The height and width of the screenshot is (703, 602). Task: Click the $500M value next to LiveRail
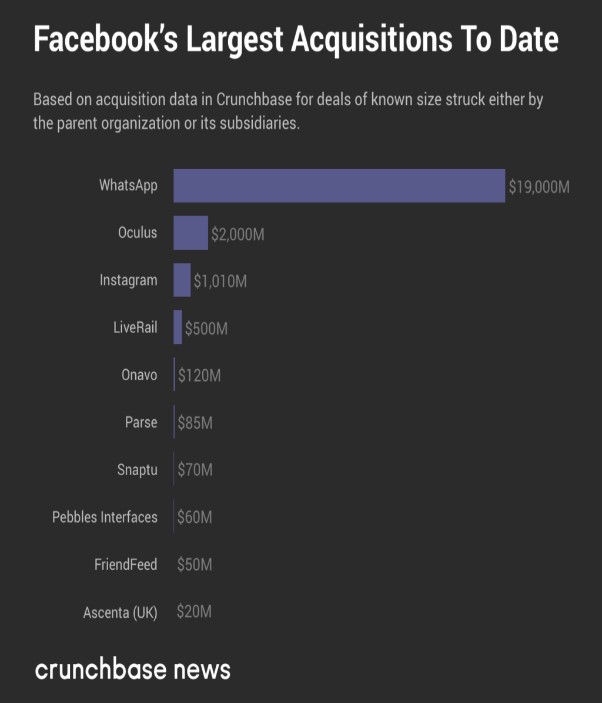tap(206, 328)
